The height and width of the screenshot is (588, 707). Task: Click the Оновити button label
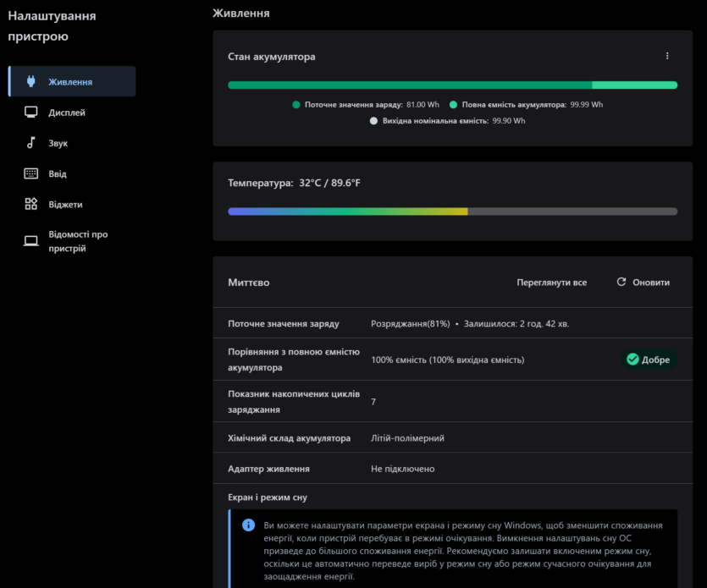pos(650,283)
